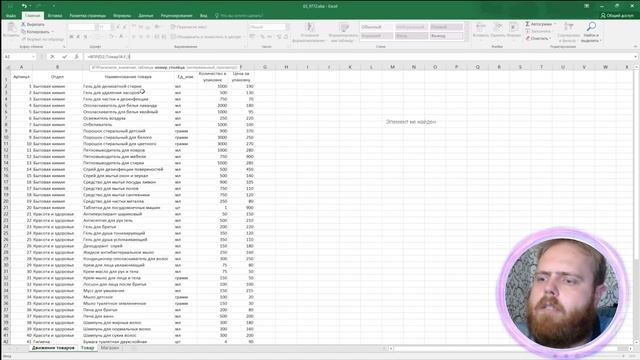The image size is (640, 360).
Task: Switch to the Магазин sheet tab
Action: point(110,348)
